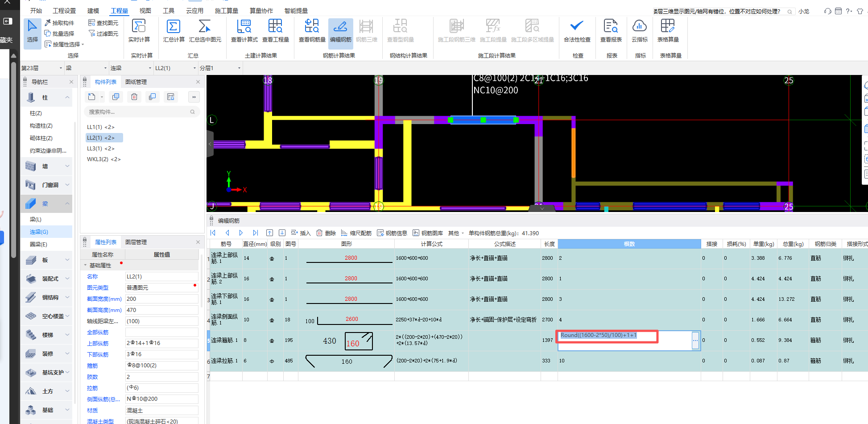Click the 拾取构件 tool
868x424 pixels.
pyautogui.click(x=59, y=23)
